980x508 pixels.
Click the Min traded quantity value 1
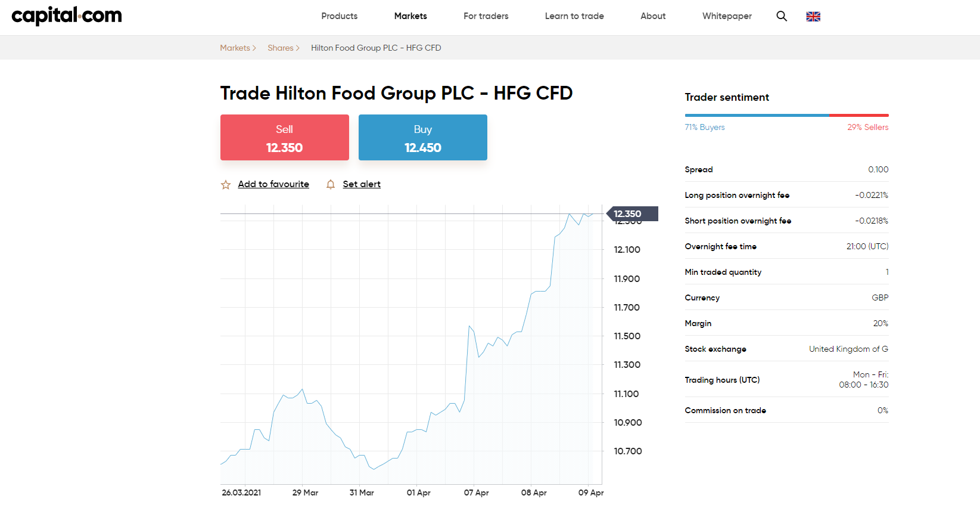coord(887,272)
